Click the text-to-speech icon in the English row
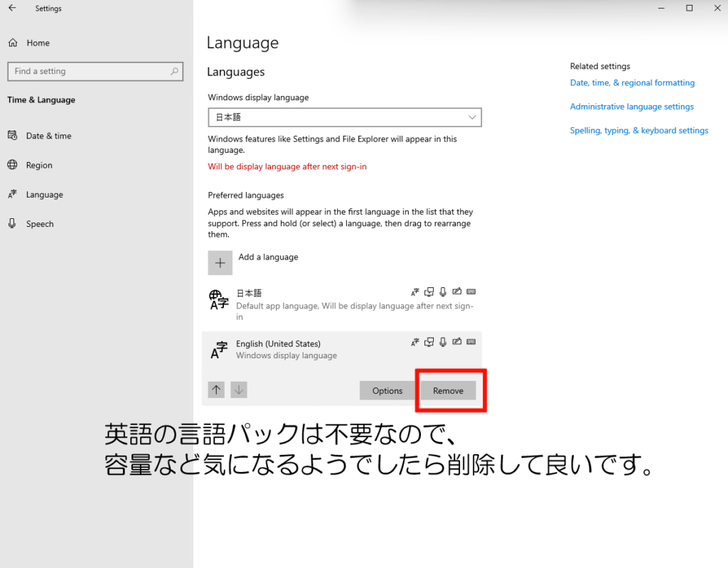This screenshot has height=568, width=728. tap(429, 342)
